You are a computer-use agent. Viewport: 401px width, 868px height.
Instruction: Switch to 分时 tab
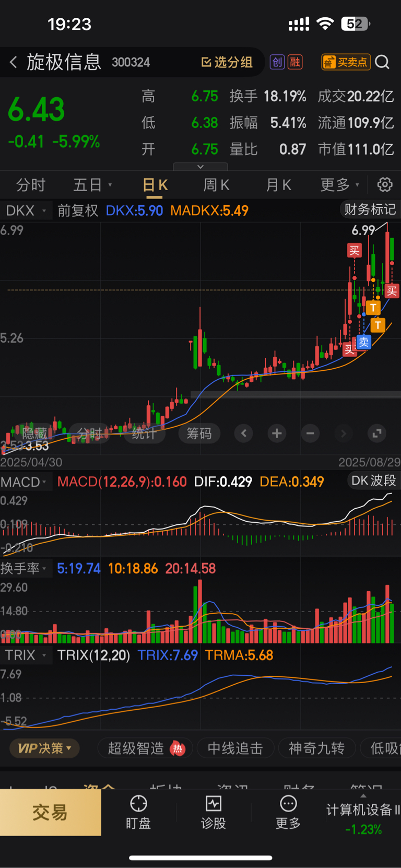point(31,185)
